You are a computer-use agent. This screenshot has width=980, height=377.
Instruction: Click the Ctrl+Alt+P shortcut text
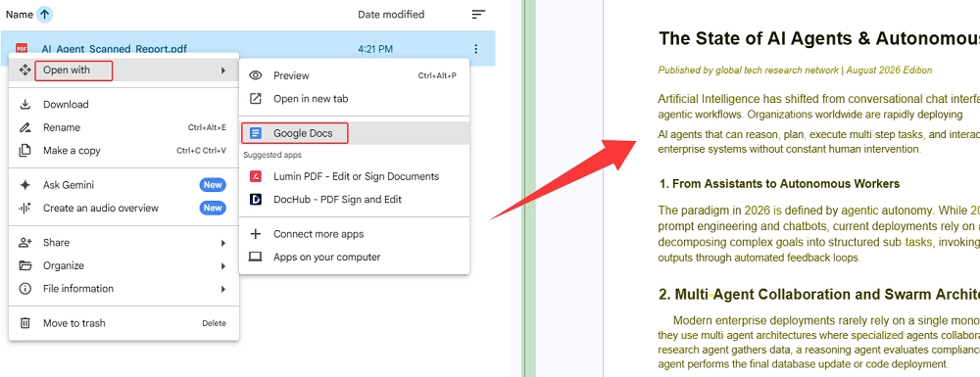click(x=437, y=75)
